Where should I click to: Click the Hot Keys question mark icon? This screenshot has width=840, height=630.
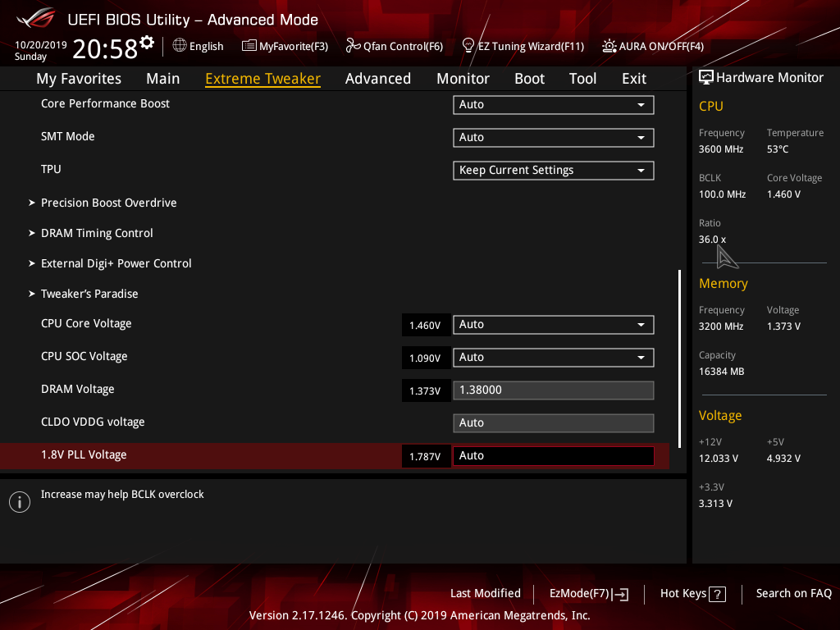pos(717,594)
